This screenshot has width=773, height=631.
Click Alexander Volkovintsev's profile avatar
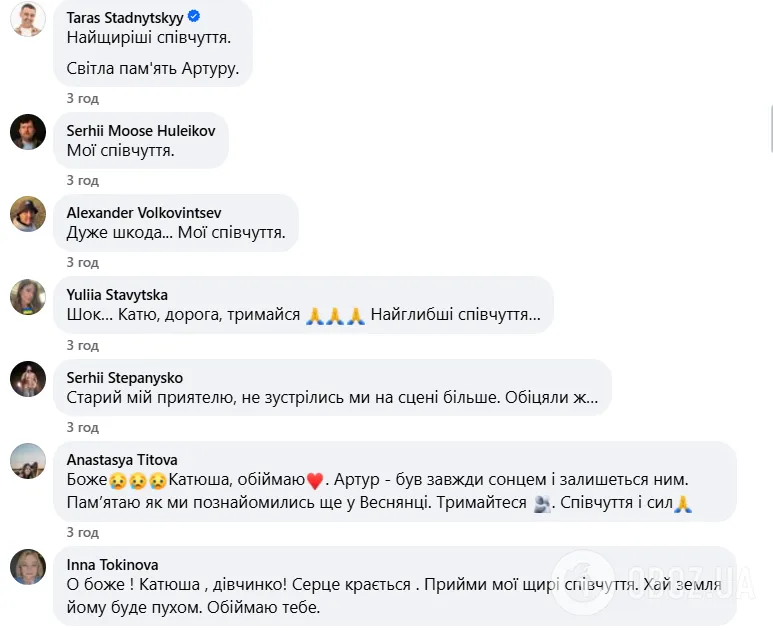pyautogui.click(x=28, y=214)
